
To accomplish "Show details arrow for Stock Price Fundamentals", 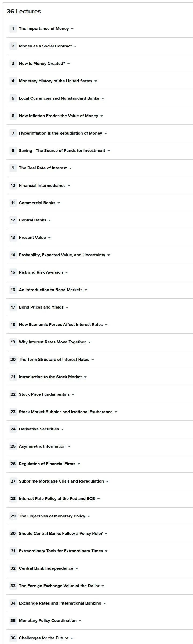I will 73,395.
